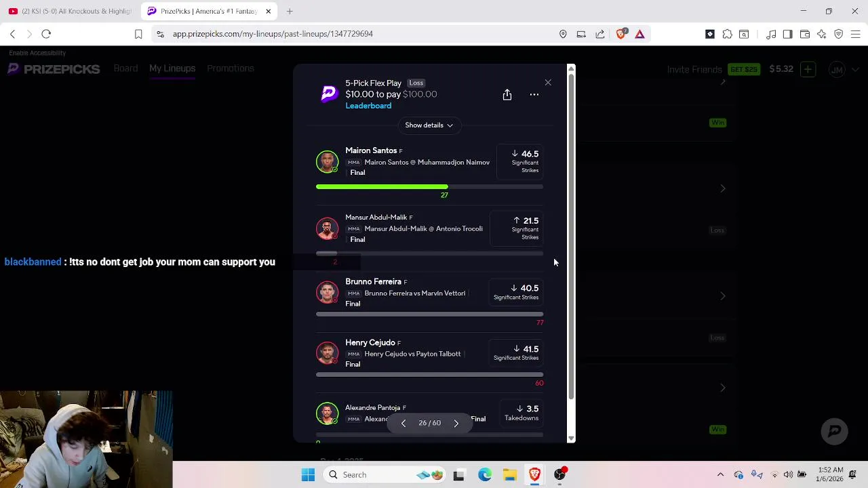Open Brave Rewards triangle icon
Viewport: 868px width, 488px height.
point(639,34)
